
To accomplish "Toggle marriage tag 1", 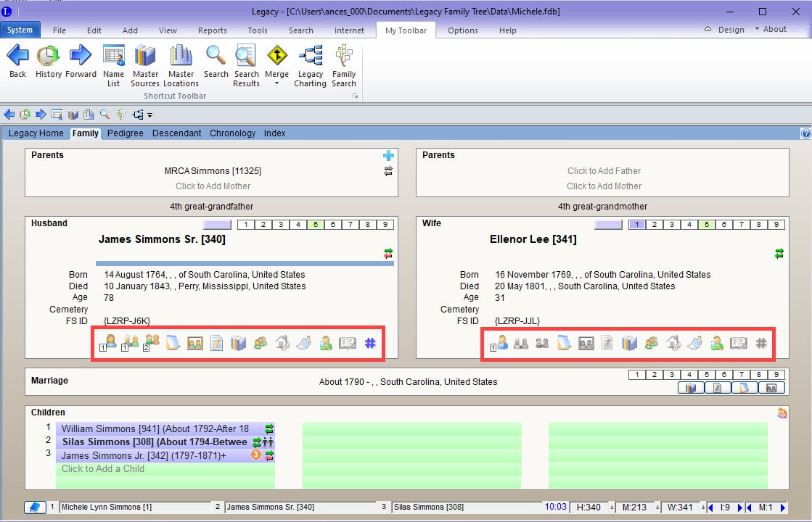I will pyautogui.click(x=637, y=375).
